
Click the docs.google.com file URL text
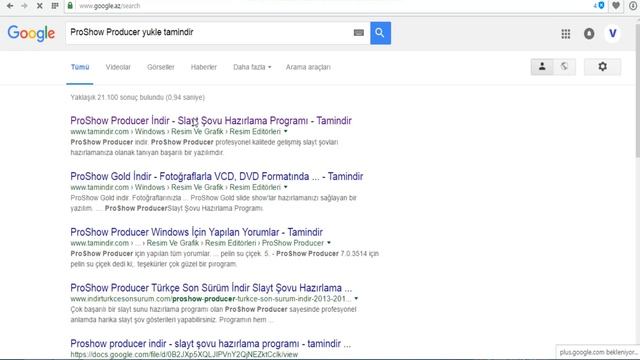point(184,354)
